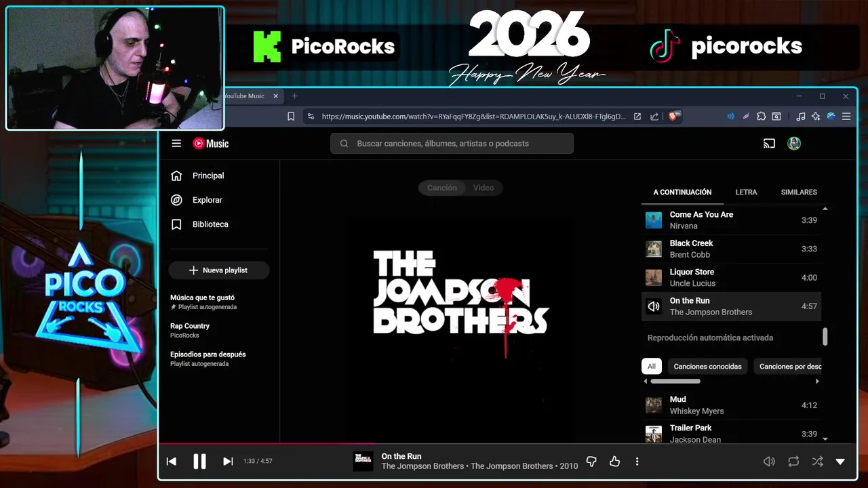Play Trailer Park by Jackson Dean
The image size is (868, 488).
click(731, 432)
